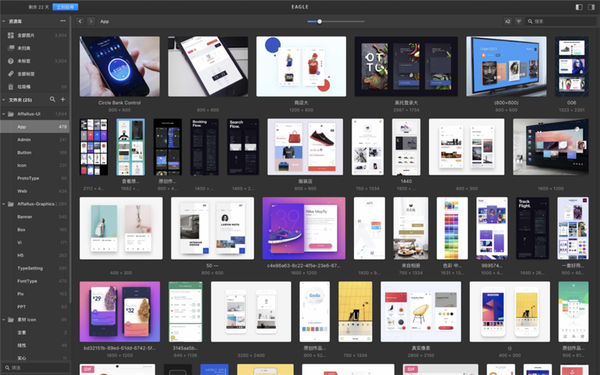
Task: Select the Admin folder in sidebar
Action: click(34, 140)
